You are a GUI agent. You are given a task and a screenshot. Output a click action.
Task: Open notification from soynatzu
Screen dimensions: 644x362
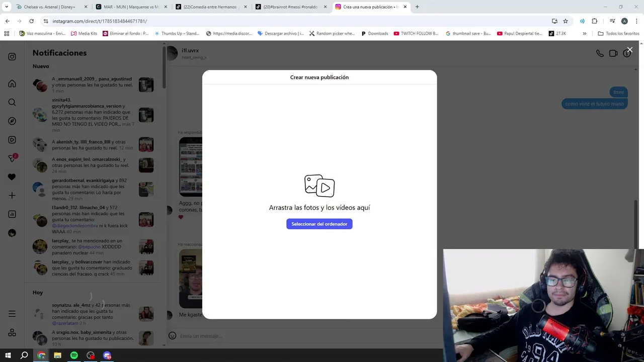point(93,314)
